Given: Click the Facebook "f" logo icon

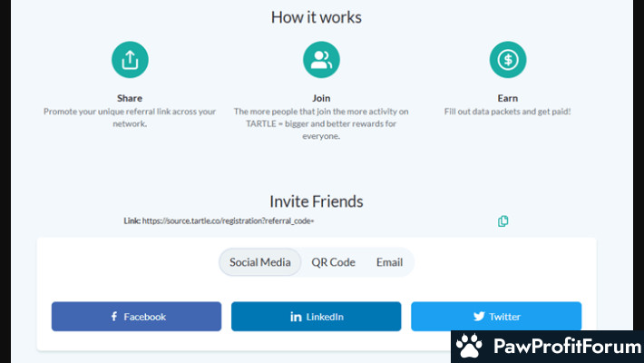Looking at the screenshot, I should (114, 317).
